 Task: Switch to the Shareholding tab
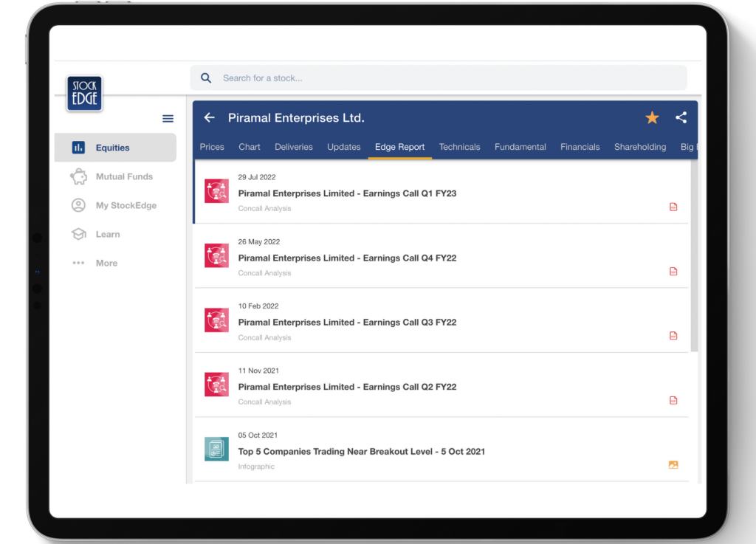click(640, 147)
